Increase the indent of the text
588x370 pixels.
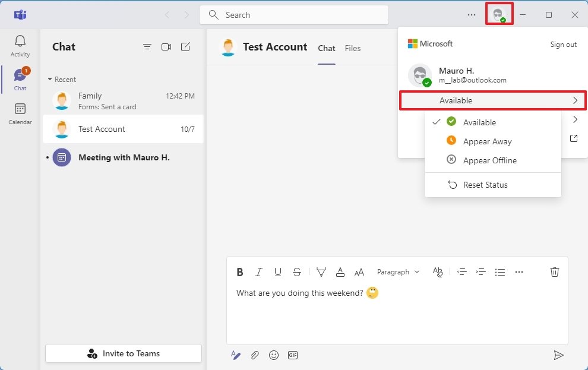480,272
